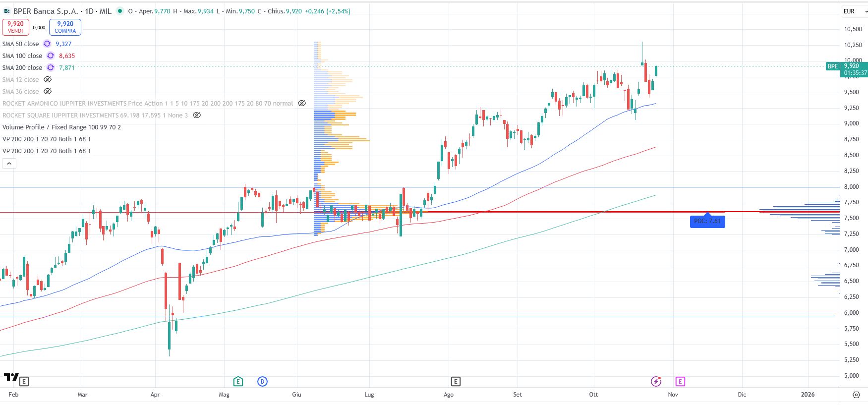Open the purple lightning event marker
The height and width of the screenshot is (406, 868).
tap(656, 381)
